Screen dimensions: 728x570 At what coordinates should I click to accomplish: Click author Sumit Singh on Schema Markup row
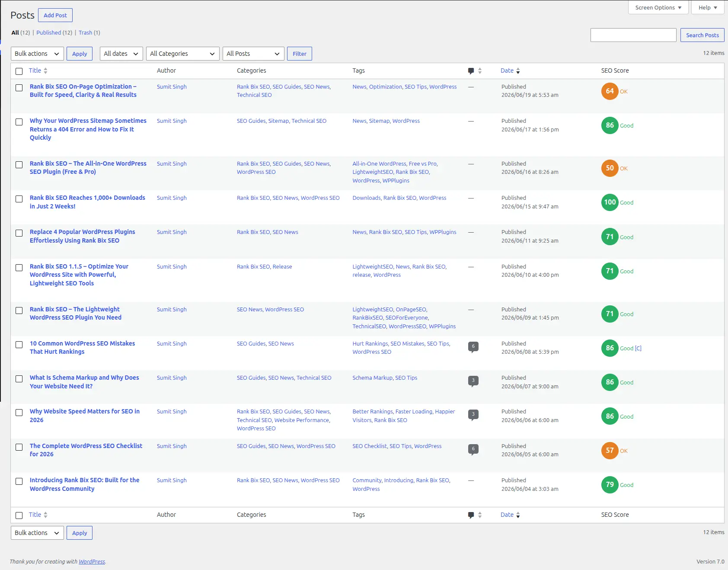pos(172,378)
